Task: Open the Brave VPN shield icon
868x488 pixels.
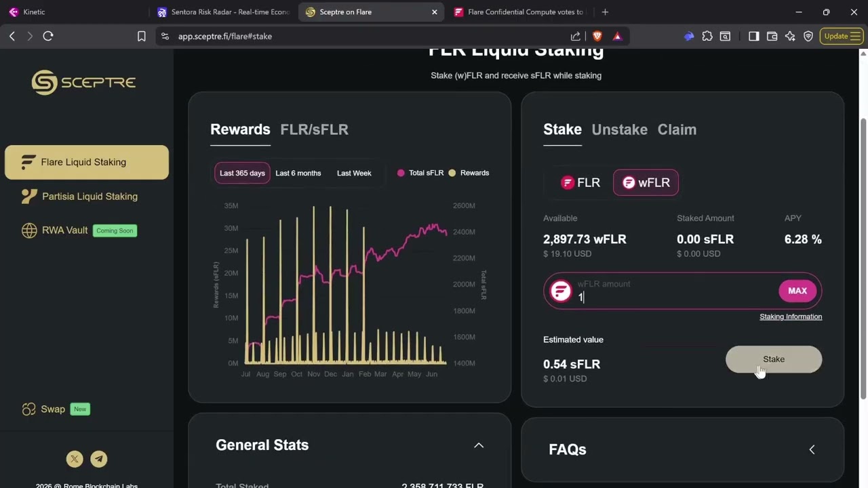Action: (x=808, y=36)
